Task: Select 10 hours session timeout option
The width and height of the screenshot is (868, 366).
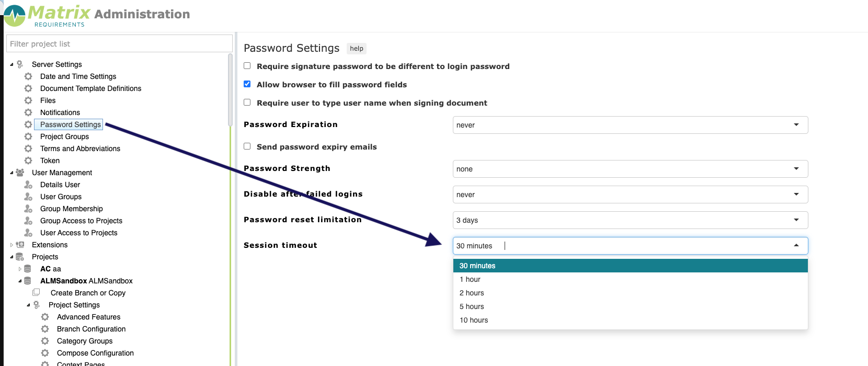Action: click(x=474, y=320)
